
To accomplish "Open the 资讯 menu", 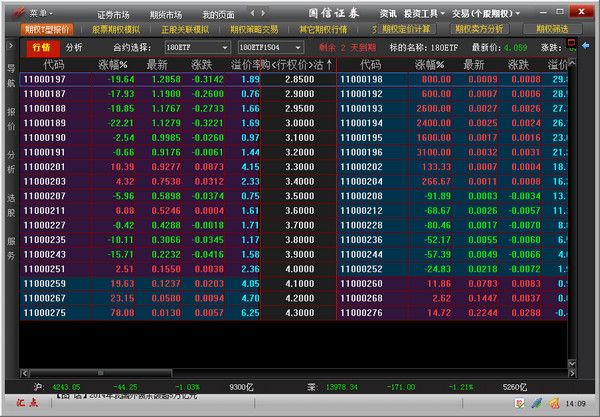I will tap(388, 14).
